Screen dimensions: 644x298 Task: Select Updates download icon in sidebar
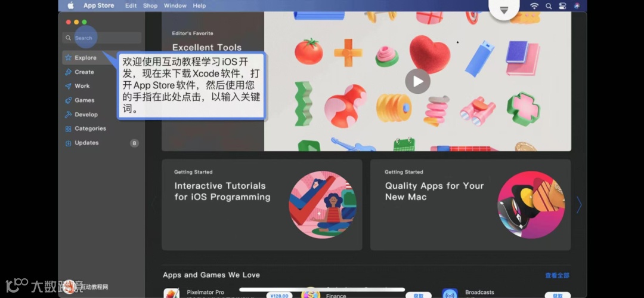(x=68, y=143)
